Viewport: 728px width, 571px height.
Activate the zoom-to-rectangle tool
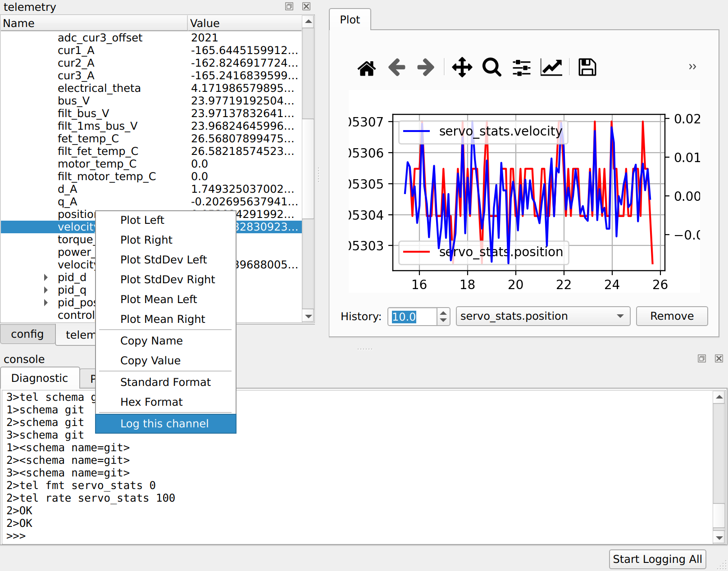coord(491,67)
